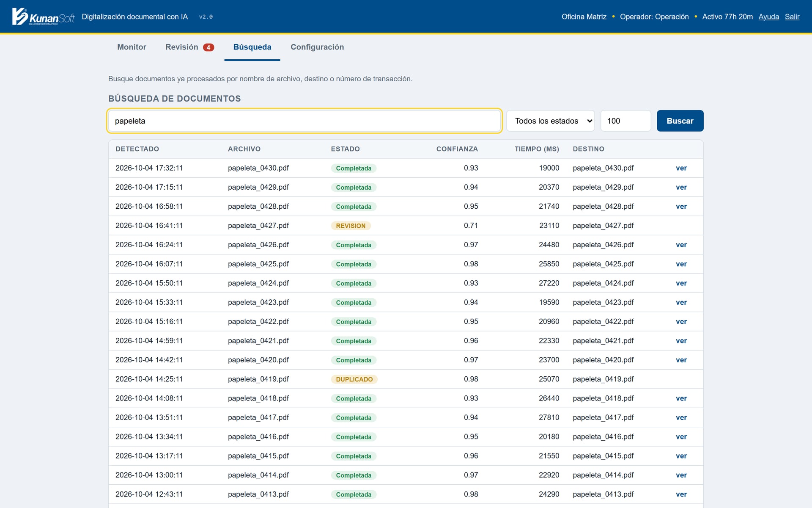View details of papeleta_0426.pdf via ver
The image size is (812, 508).
click(x=681, y=245)
